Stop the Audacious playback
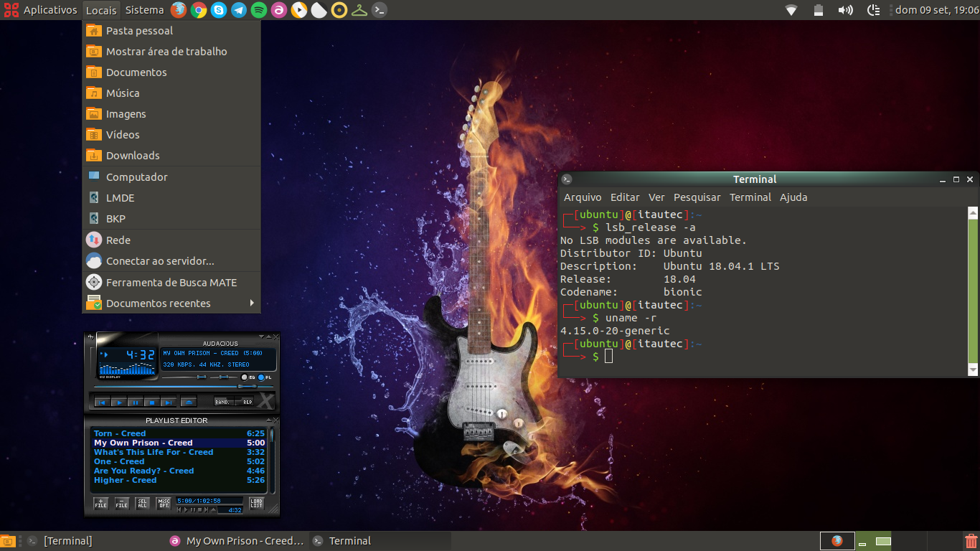This screenshot has height=551, width=980. click(152, 402)
